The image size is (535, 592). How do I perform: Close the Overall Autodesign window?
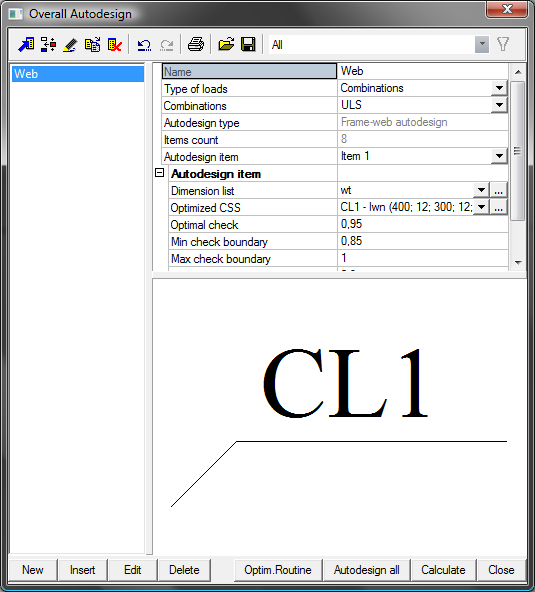click(507, 9)
